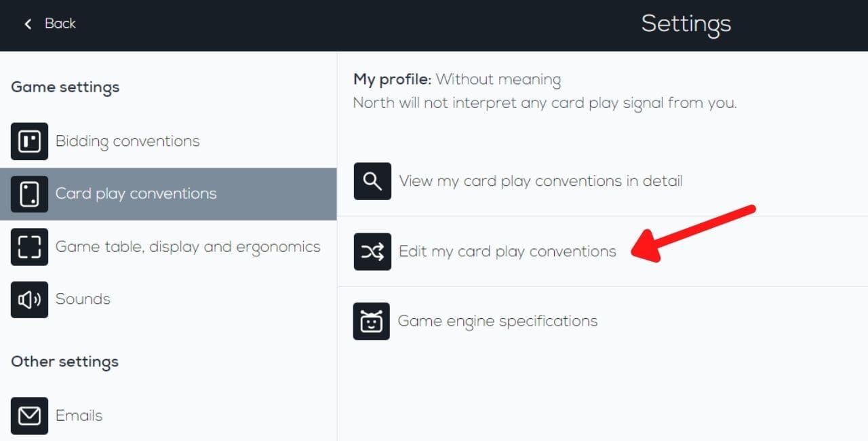This screenshot has width=868, height=441.
Task: Click the magnifying glass view conventions icon
Action: pos(372,181)
